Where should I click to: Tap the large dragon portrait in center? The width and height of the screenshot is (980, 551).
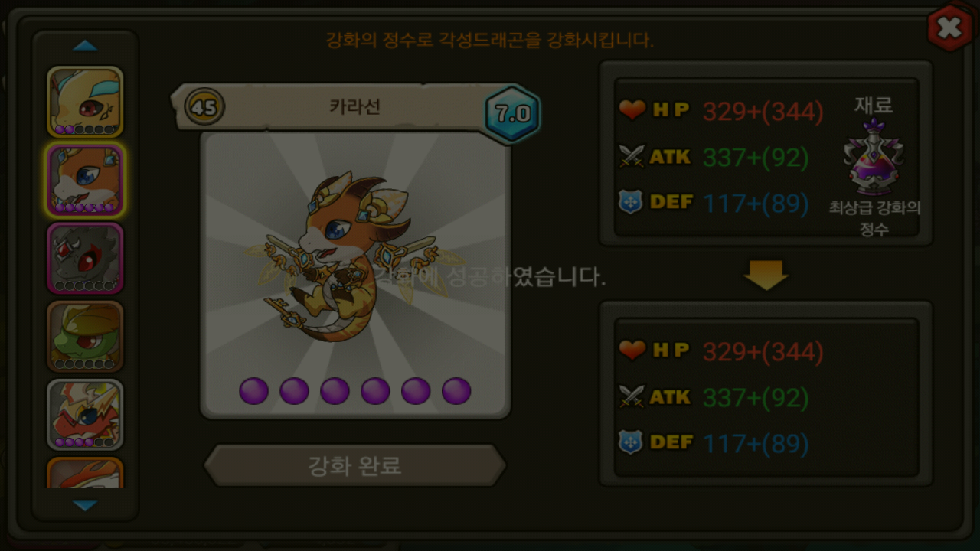355,274
